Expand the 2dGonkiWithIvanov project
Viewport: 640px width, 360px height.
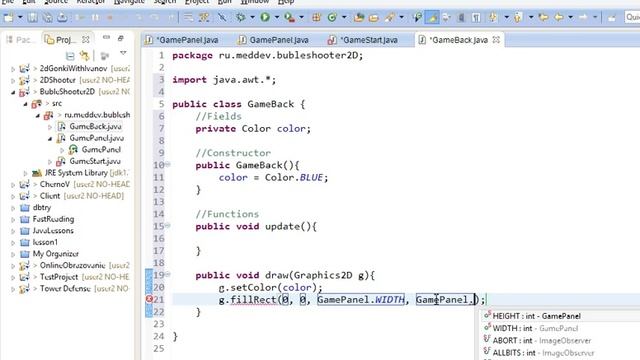[13, 69]
